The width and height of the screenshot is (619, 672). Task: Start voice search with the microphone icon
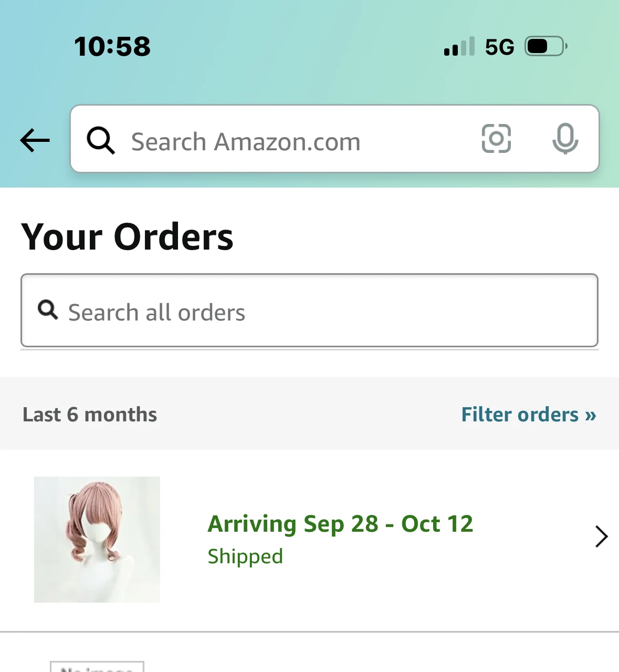point(565,139)
